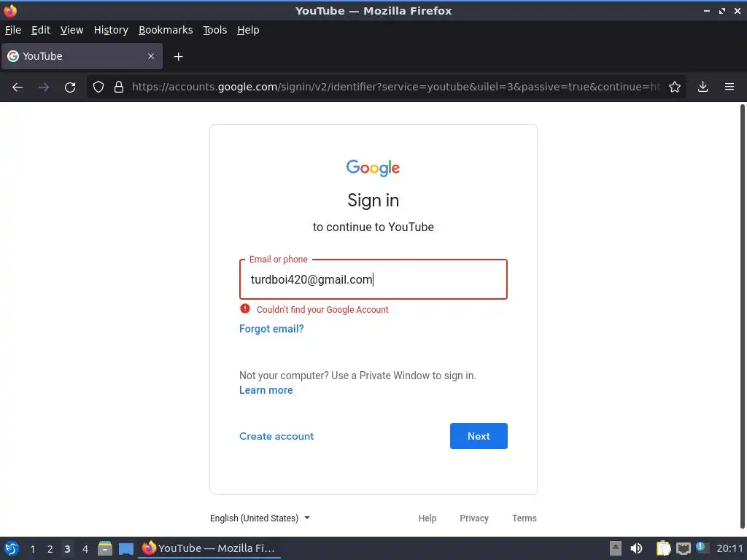Reload the current page

70,87
